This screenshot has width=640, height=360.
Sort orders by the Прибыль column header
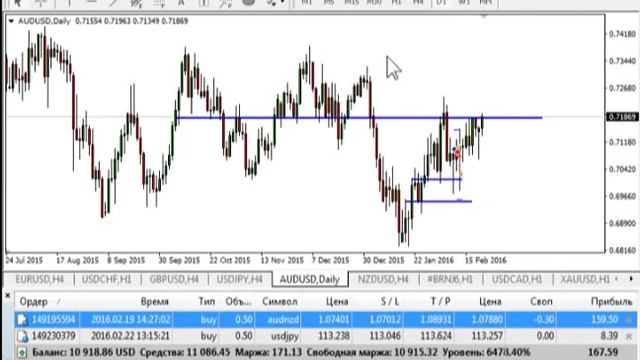611,302
